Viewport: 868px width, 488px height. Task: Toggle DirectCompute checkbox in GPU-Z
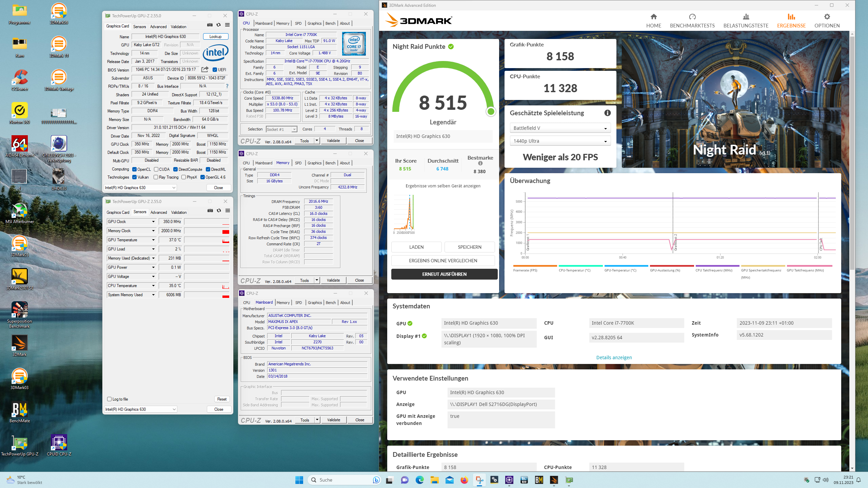point(175,169)
